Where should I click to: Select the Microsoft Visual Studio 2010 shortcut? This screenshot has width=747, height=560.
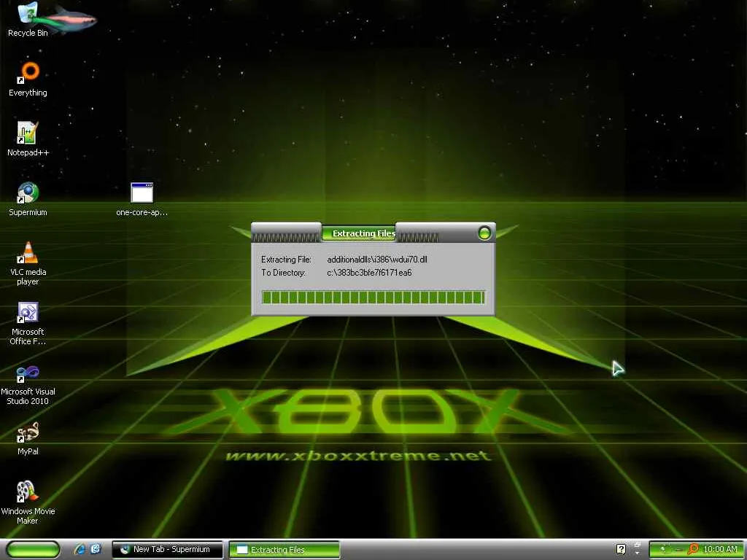click(x=28, y=384)
